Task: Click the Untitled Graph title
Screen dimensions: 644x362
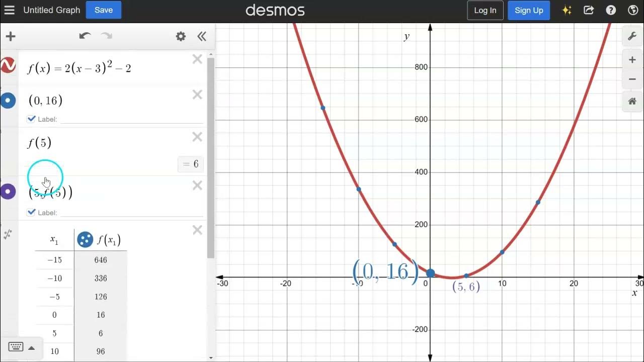Action: (x=52, y=10)
